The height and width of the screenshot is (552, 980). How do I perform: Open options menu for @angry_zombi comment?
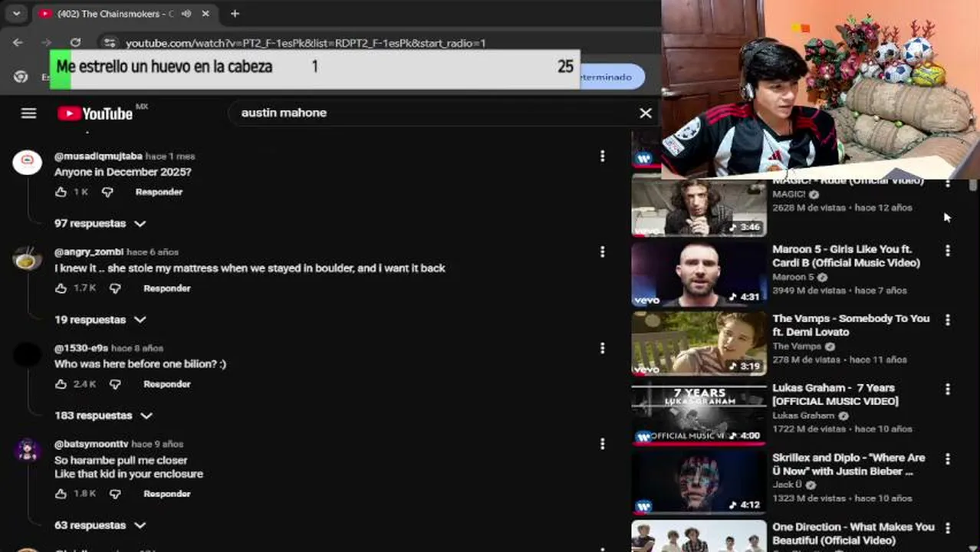[x=602, y=251]
